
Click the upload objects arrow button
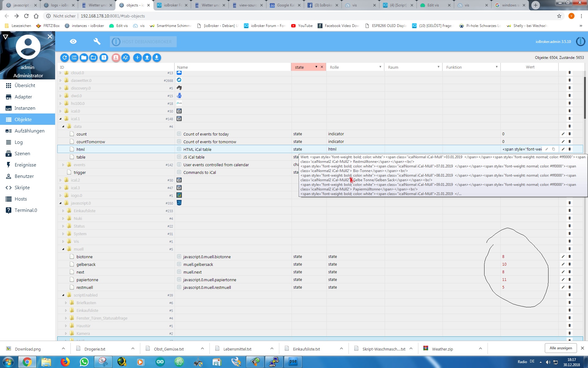tap(147, 57)
